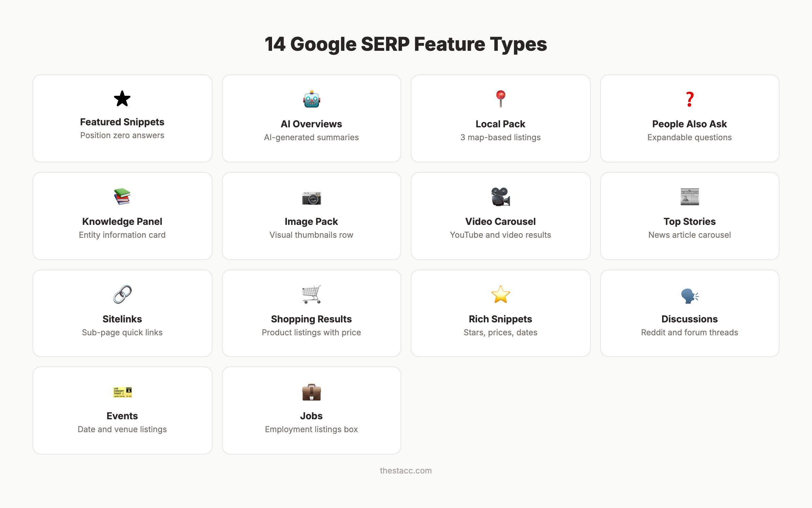812x508 pixels.
Task: Click the ticket icon above Events
Action: click(122, 392)
